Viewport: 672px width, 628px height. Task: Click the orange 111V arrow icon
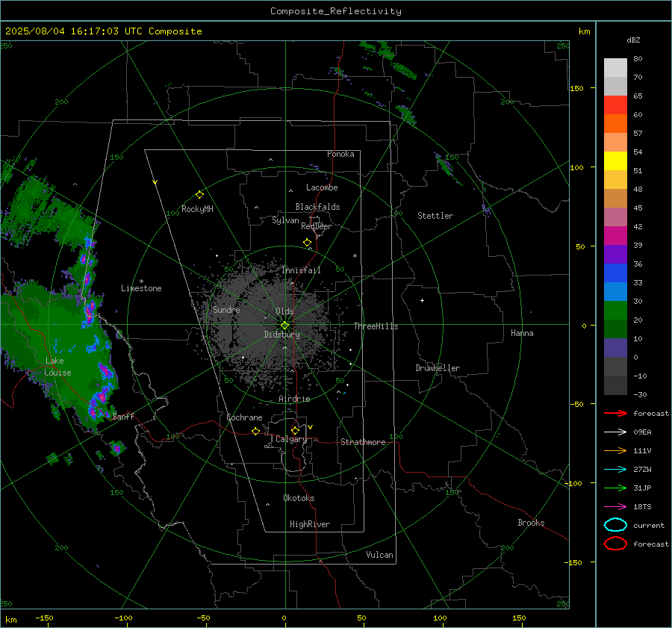click(615, 450)
